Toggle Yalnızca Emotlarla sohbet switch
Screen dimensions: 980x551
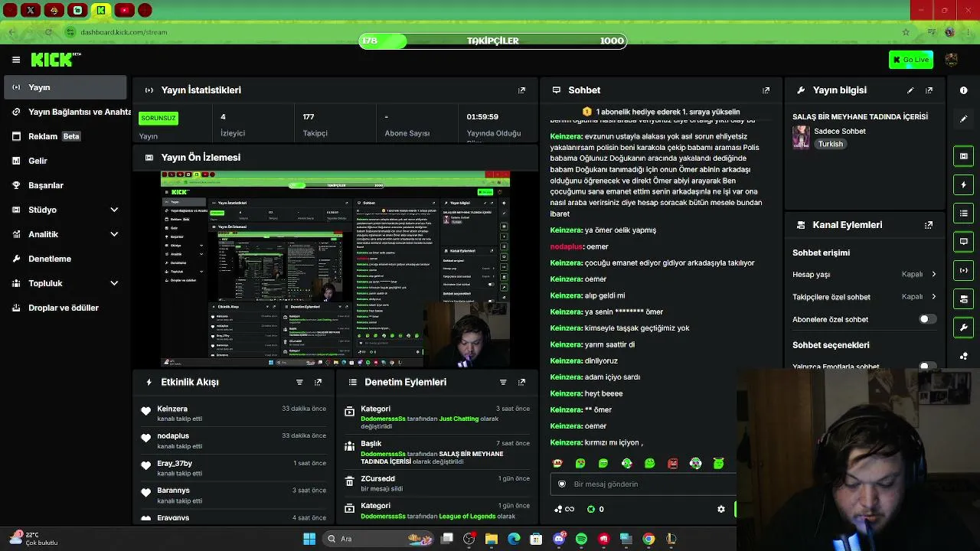point(927,366)
